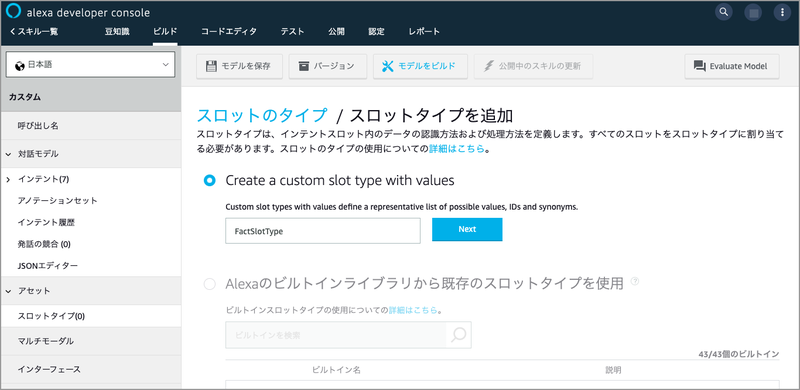
Task: Select the Alexa built-in library radio button
Action: (x=209, y=284)
